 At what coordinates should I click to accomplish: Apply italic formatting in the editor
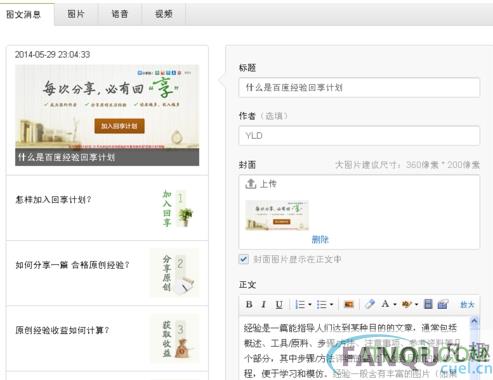pyautogui.click(x=264, y=304)
